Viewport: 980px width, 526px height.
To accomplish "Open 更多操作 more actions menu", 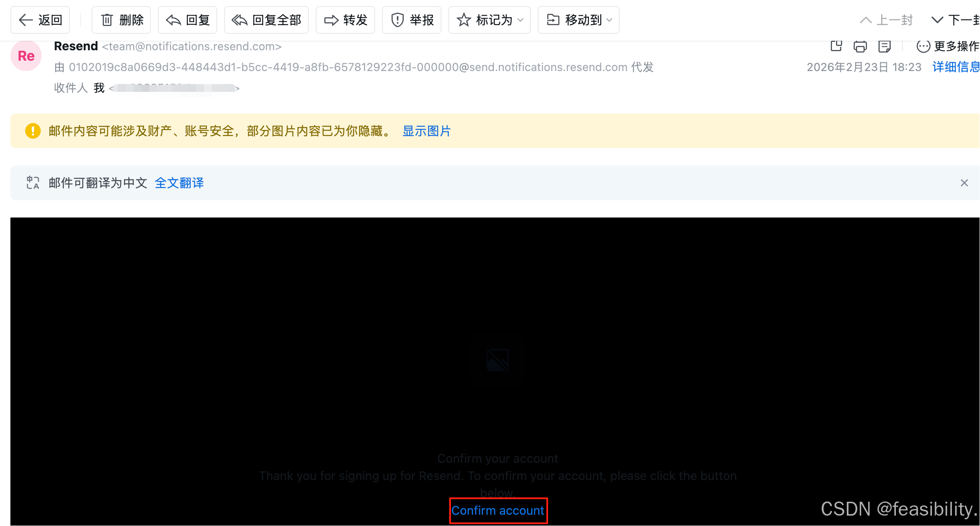I will click(x=947, y=46).
